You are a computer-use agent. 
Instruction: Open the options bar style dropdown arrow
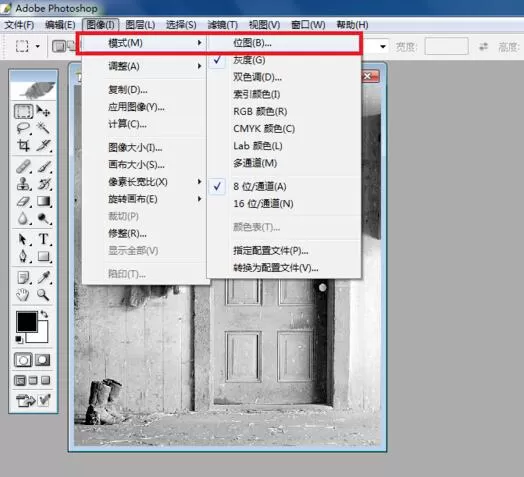pyautogui.click(x=383, y=46)
